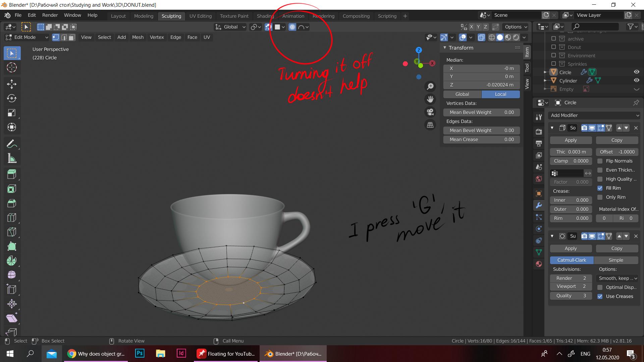This screenshot has height=362, width=644.
Task: Select the Loop Cut tool
Action: 12,218
